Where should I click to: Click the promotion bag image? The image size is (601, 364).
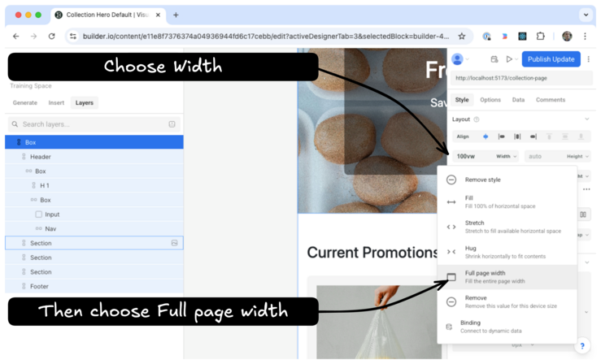tap(379, 323)
